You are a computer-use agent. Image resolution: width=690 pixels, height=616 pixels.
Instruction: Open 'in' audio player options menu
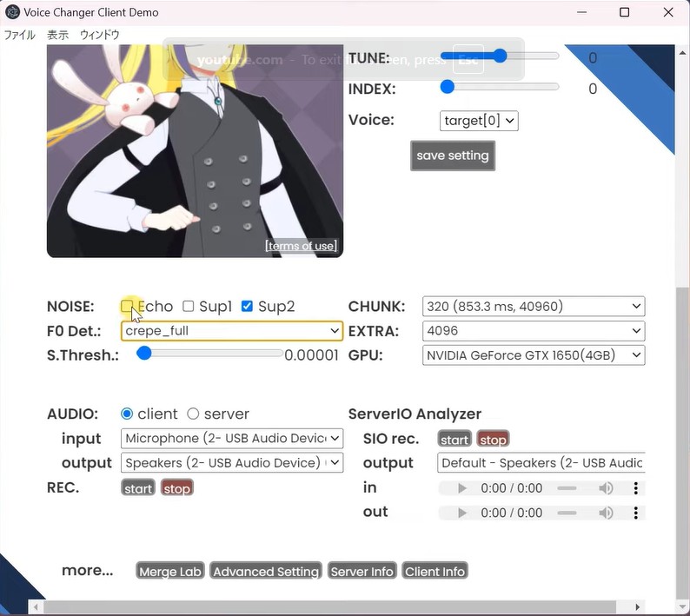click(636, 488)
